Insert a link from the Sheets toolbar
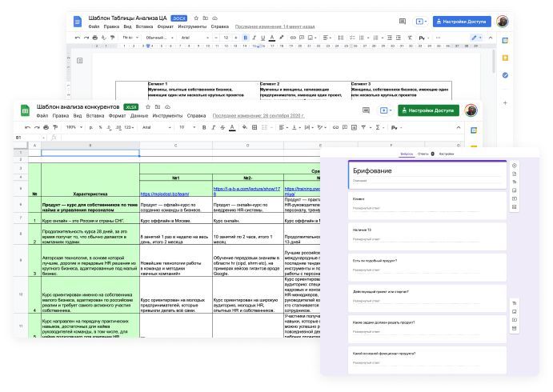This screenshot has width=553, height=392. [335, 127]
